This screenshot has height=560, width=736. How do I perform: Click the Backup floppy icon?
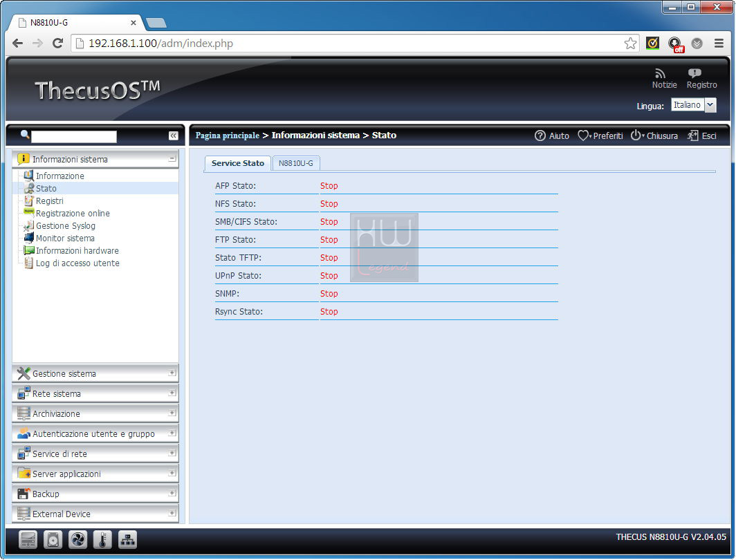tap(24, 494)
